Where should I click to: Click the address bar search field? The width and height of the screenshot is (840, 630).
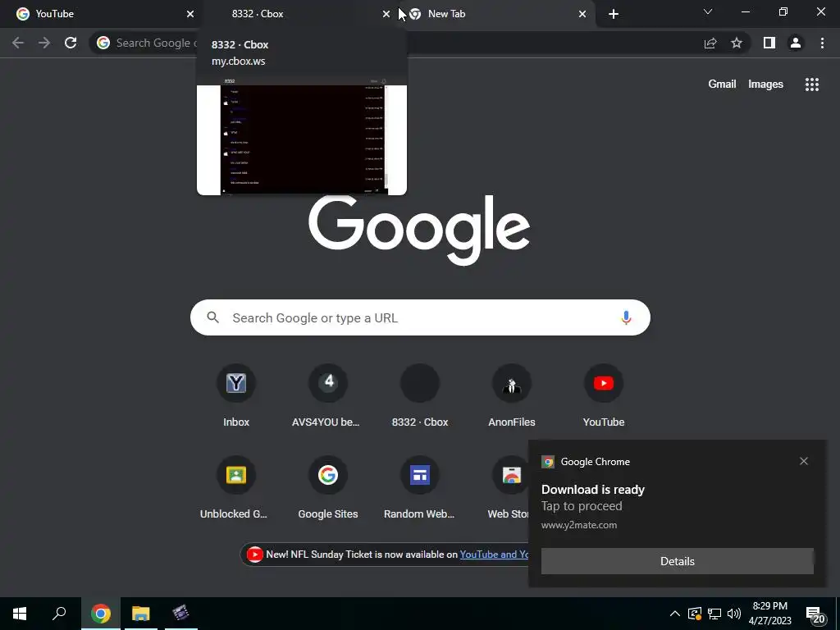421,43
